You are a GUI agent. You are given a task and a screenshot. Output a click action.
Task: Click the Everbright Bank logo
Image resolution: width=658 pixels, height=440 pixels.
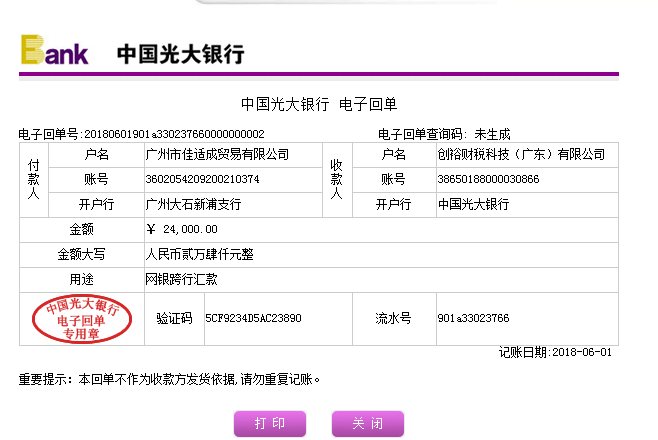(55, 50)
